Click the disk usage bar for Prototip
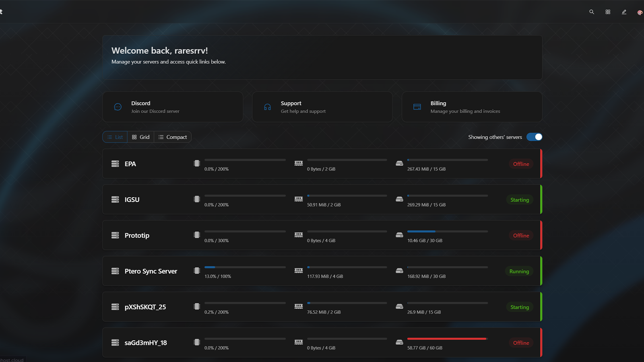Viewport: 644px width, 362px height. point(448,231)
